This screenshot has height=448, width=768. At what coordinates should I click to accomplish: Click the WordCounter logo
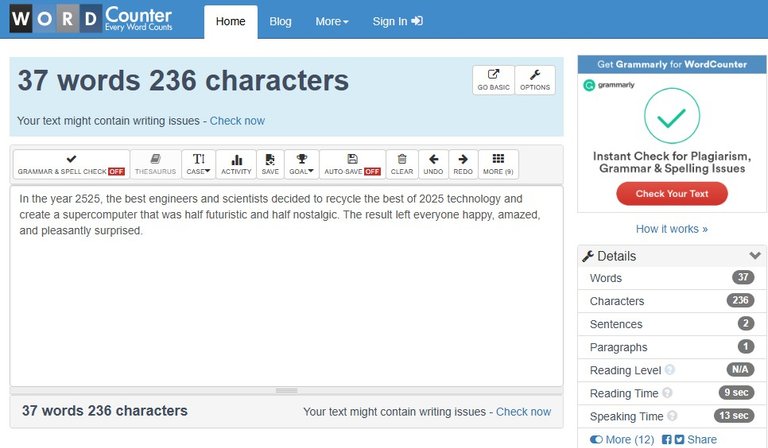coord(91,19)
